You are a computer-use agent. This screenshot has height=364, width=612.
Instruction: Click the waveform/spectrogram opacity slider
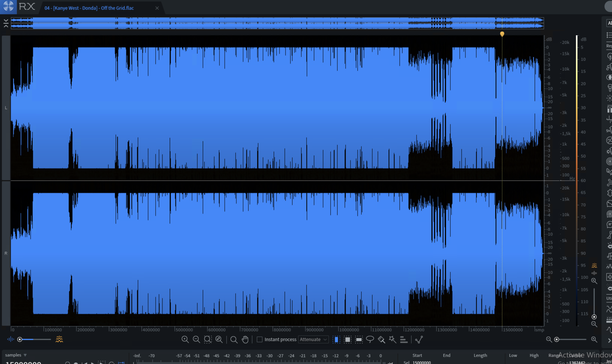34,339
